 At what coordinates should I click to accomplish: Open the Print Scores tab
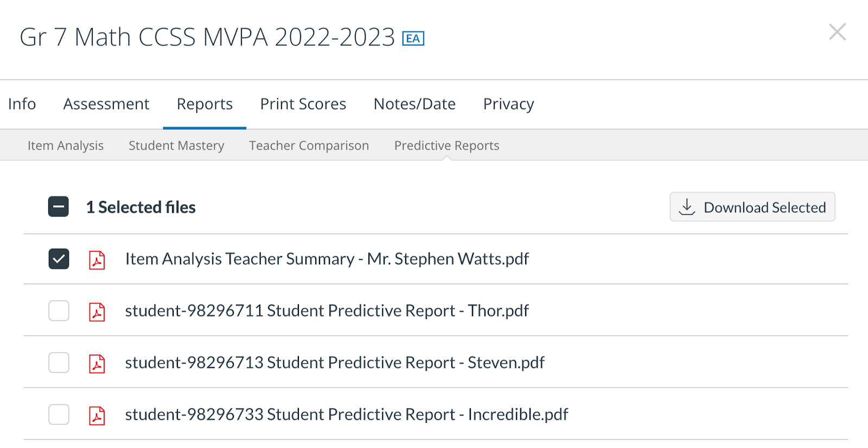click(x=303, y=104)
